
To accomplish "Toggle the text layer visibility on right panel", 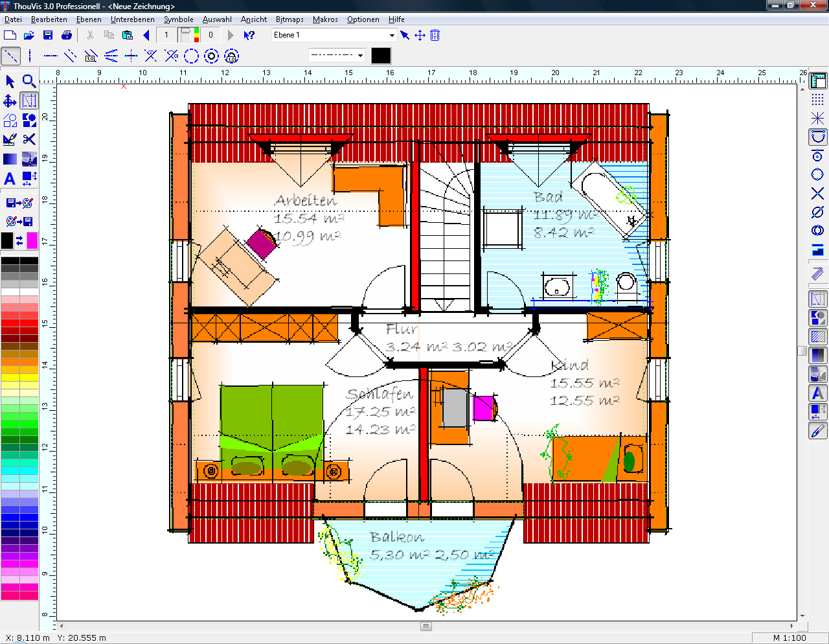I will (x=817, y=393).
